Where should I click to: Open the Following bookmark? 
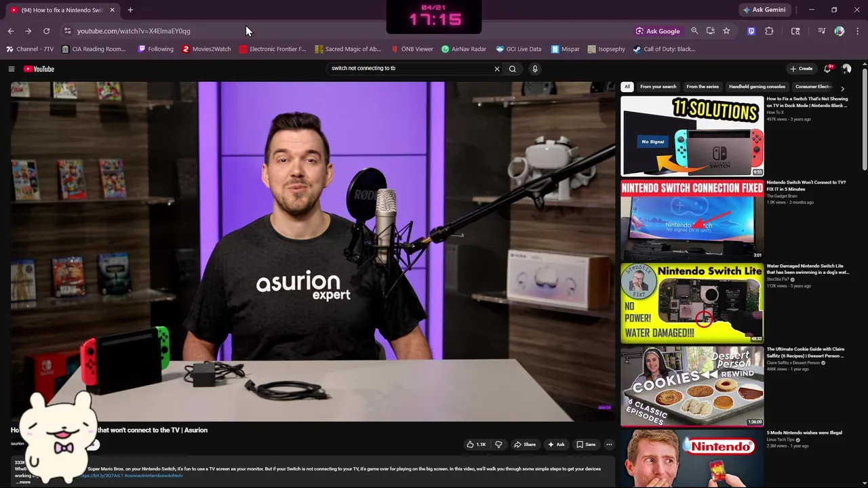pos(155,49)
